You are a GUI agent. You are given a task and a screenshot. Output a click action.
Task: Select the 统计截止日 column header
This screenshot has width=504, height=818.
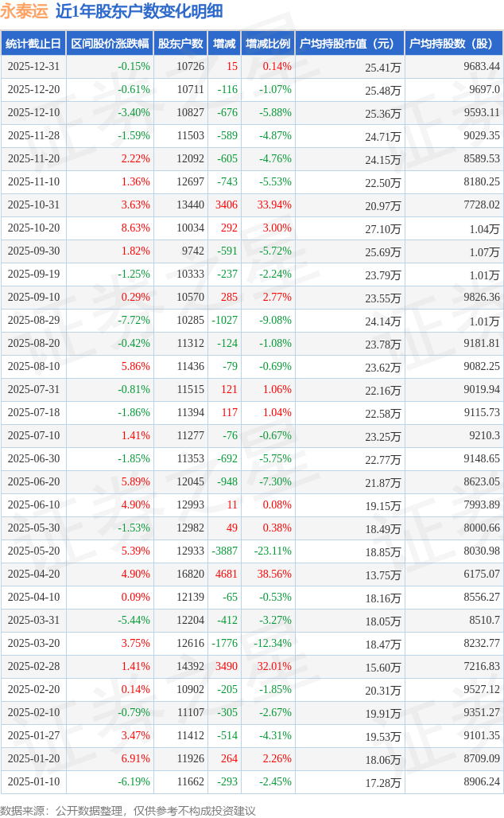pos(33,44)
